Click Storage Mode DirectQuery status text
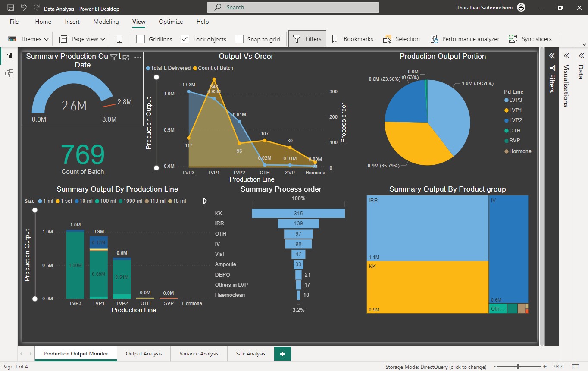This screenshot has width=588, height=371. coord(436,367)
